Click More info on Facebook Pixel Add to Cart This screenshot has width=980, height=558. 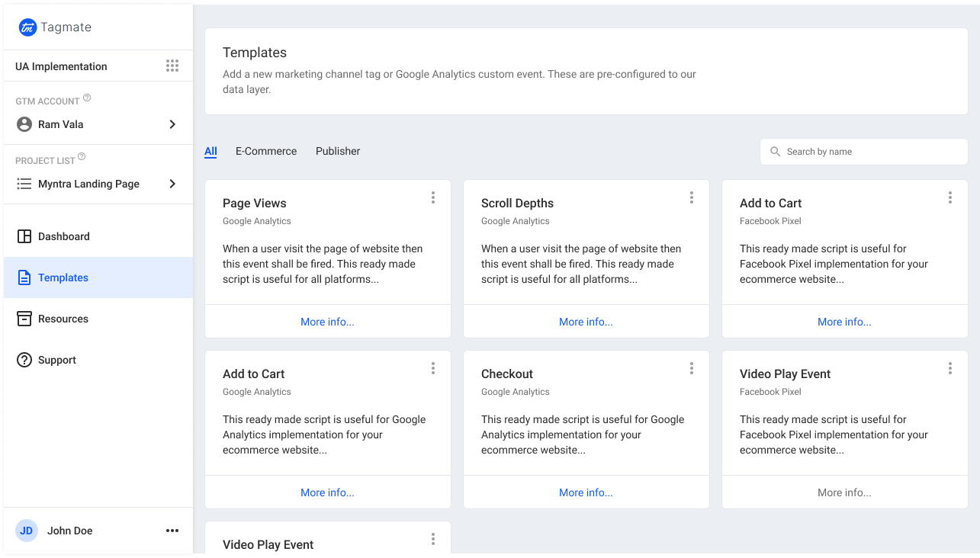point(844,322)
